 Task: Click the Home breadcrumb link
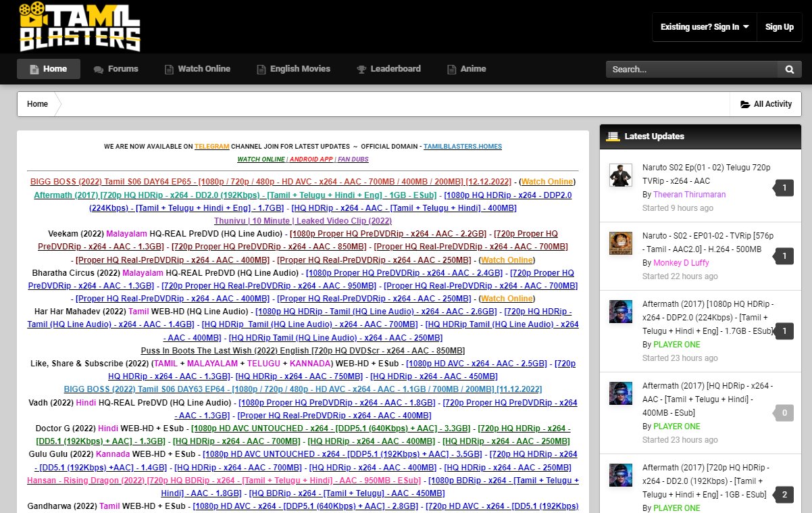coord(37,104)
